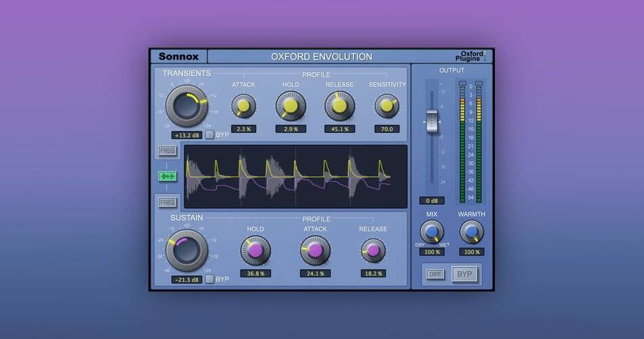Enable the Transients BYP checkbox
The width and height of the screenshot is (644, 339).
click(x=209, y=134)
